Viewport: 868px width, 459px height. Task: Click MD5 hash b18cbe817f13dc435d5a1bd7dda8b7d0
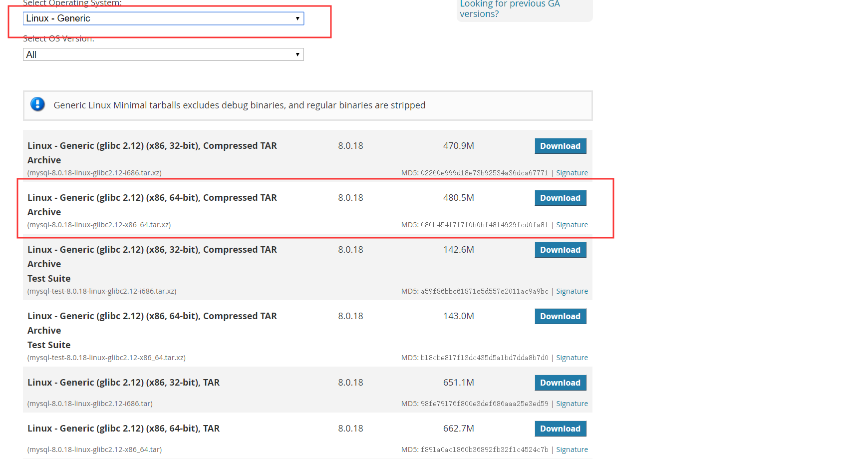(484, 358)
